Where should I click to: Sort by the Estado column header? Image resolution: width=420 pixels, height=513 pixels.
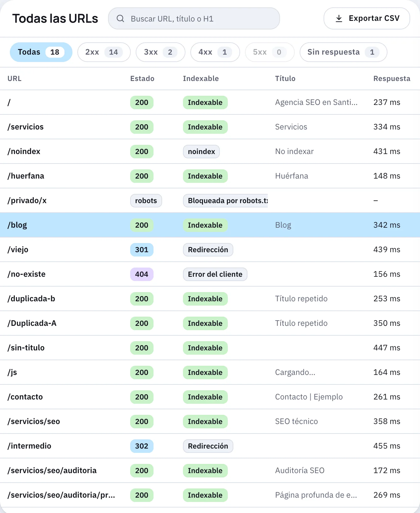tap(142, 79)
